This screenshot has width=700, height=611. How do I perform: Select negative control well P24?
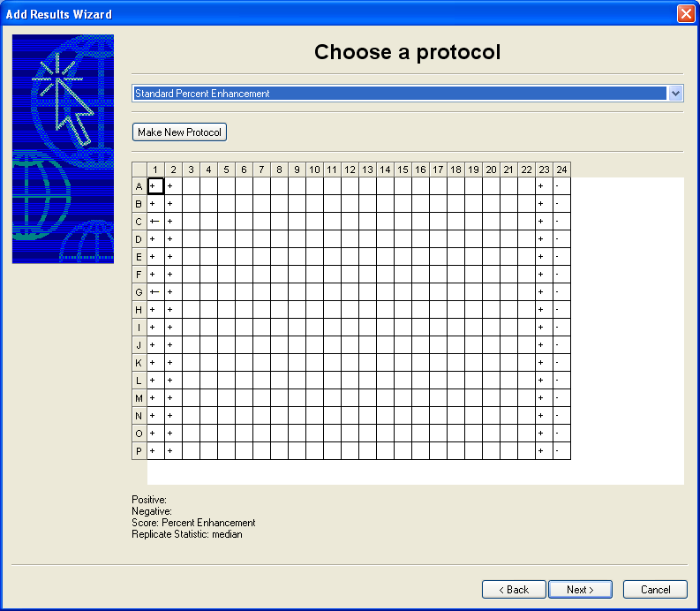click(x=561, y=451)
